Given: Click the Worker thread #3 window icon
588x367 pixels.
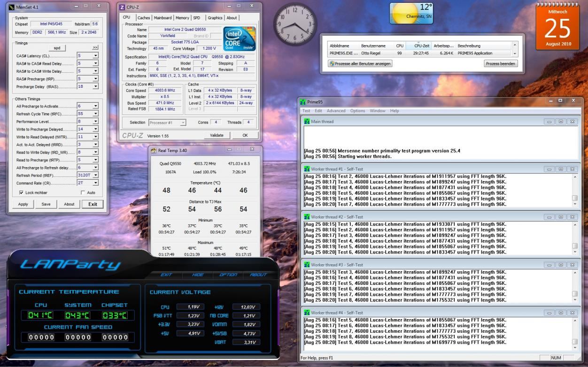Looking at the screenshot, I should [x=307, y=265].
